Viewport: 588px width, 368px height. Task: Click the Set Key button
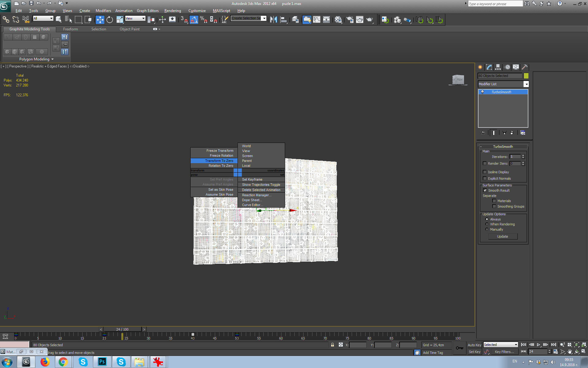pos(474,352)
